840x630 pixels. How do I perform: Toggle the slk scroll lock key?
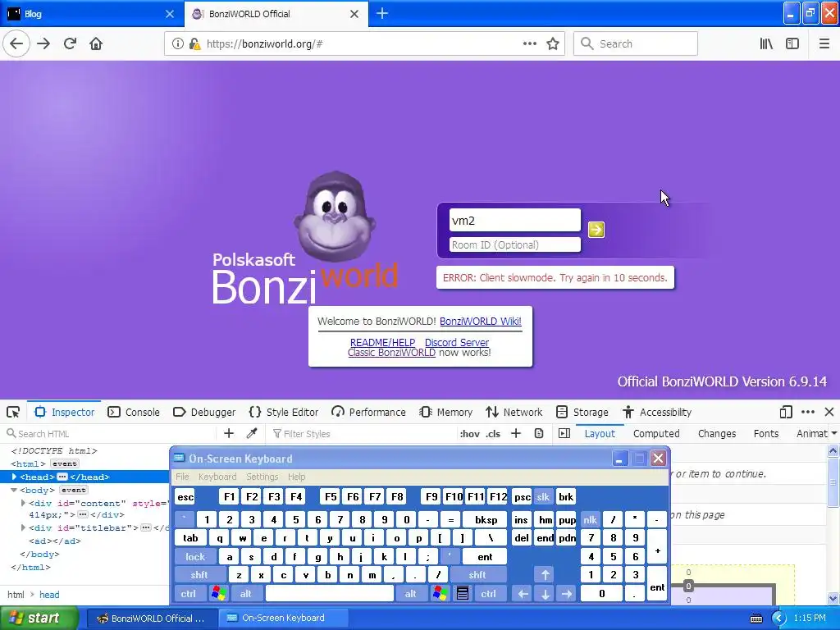(543, 496)
